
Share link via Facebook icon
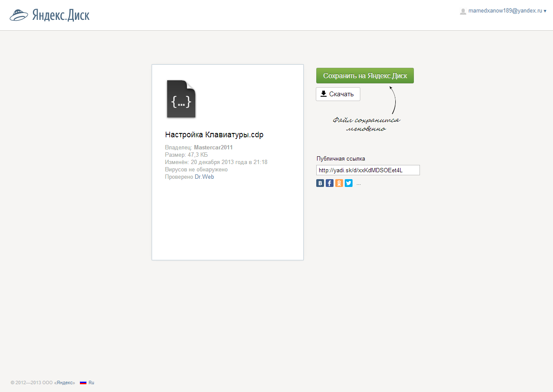(x=330, y=183)
